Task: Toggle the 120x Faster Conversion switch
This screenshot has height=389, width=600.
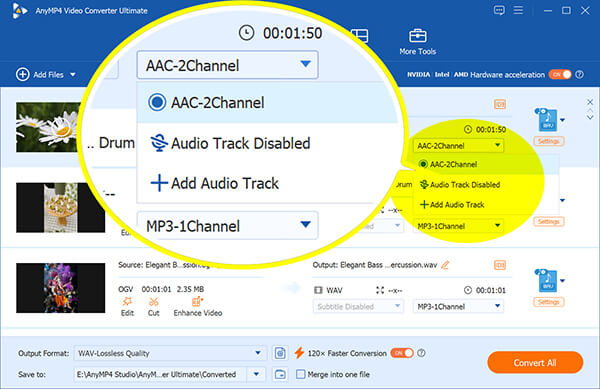Action: (x=402, y=353)
